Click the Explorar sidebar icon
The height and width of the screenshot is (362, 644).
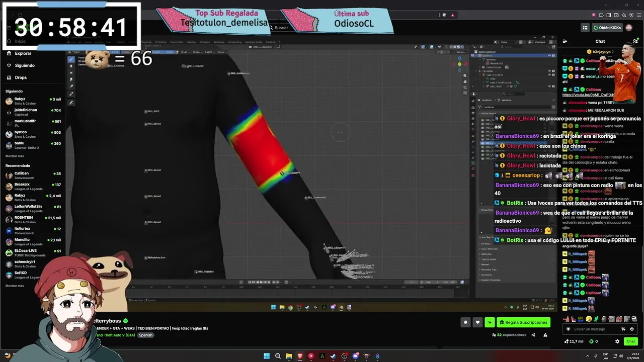[x=9, y=53]
